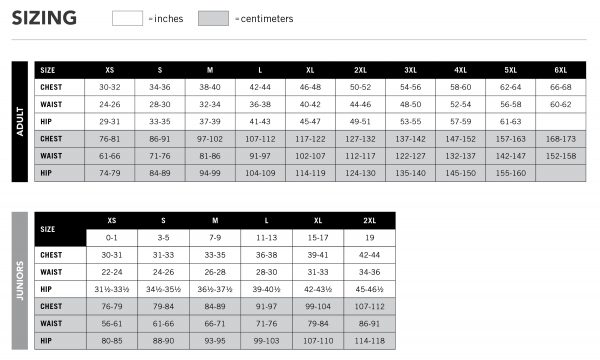Click juniors hip cell 31½-33½
The width and height of the screenshot is (600, 360).
(112, 290)
